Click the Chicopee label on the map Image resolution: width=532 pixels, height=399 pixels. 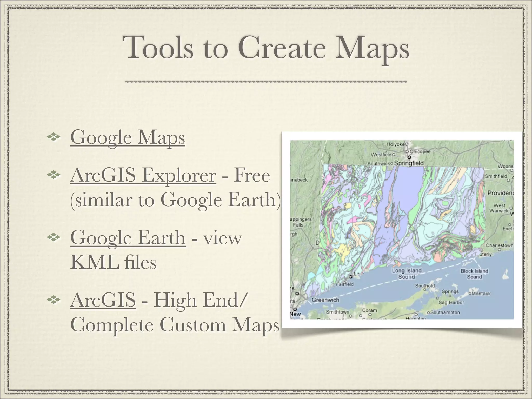click(x=420, y=151)
